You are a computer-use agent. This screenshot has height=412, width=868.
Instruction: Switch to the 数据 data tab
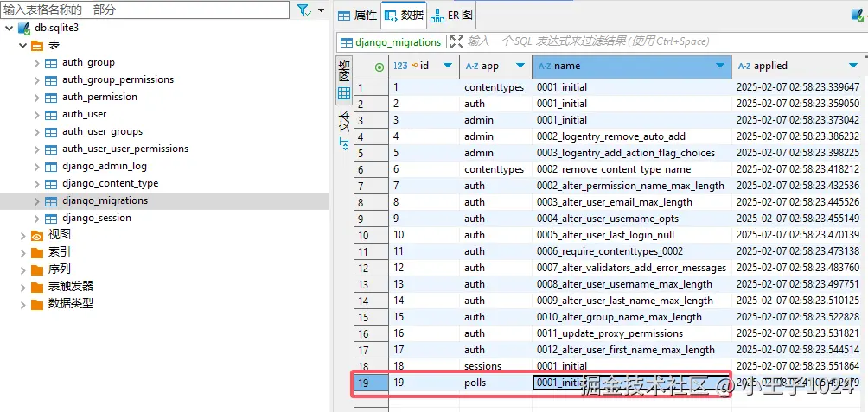pos(404,16)
